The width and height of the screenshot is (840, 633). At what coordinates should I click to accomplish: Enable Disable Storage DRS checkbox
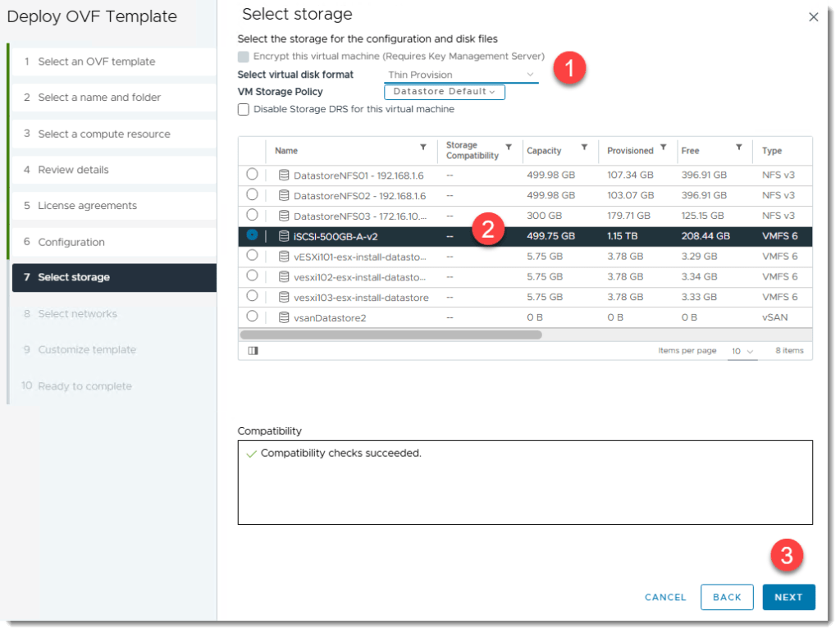(244, 109)
